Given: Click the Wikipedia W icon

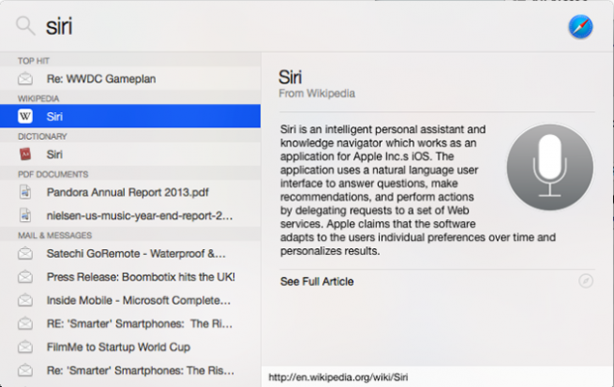Looking at the screenshot, I should coord(25,116).
